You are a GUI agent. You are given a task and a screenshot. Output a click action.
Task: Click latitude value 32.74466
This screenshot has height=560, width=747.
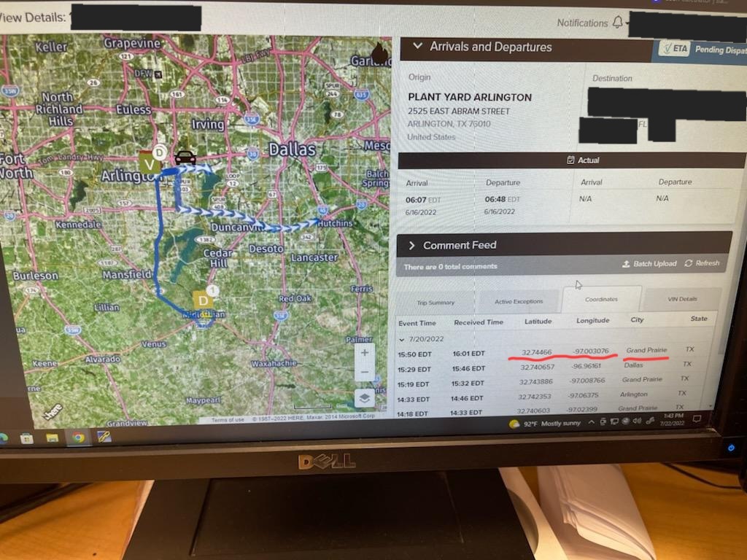pos(536,352)
